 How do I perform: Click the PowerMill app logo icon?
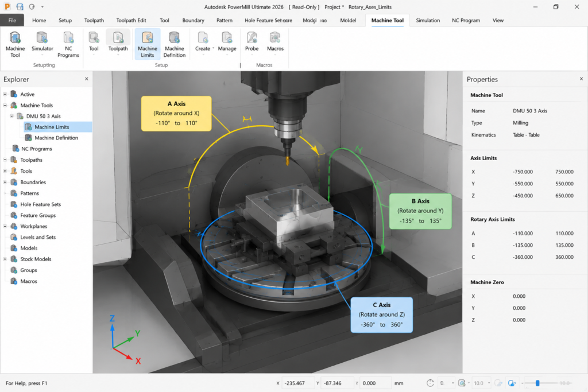7,7
